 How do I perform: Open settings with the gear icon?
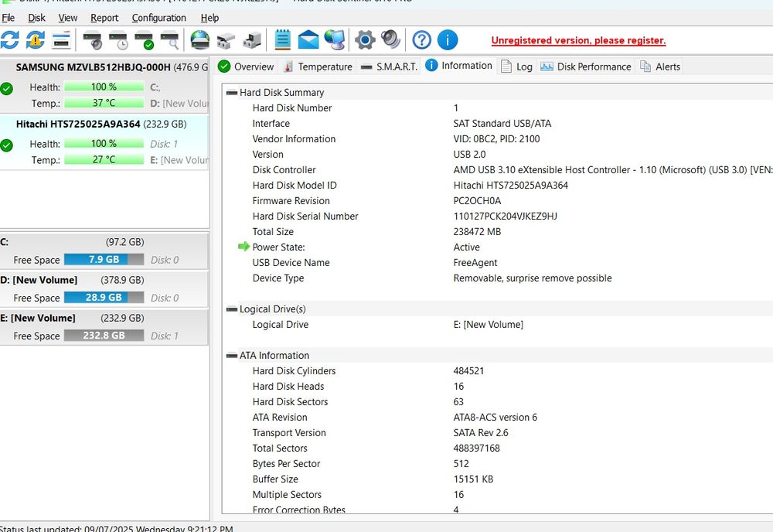point(365,40)
